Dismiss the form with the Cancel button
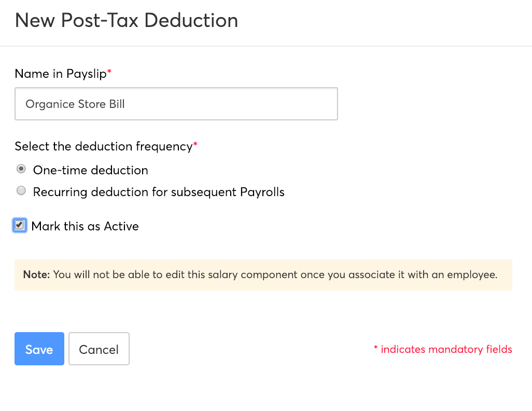This screenshot has width=532, height=411. (x=99, y=349)
